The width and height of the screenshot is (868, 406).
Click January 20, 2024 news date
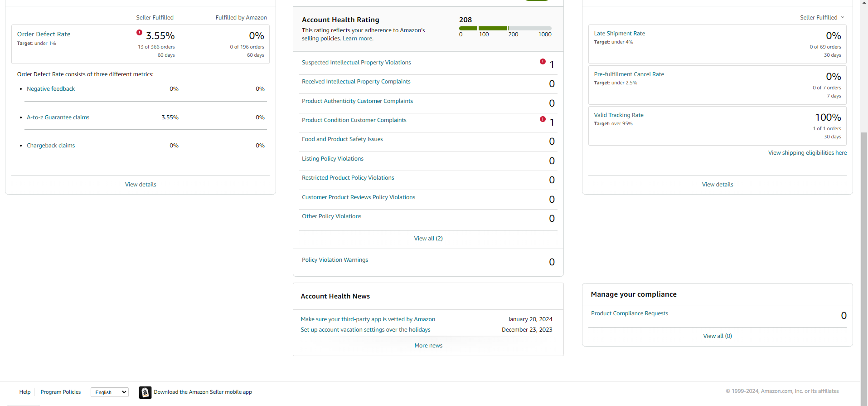coord(530,319)
